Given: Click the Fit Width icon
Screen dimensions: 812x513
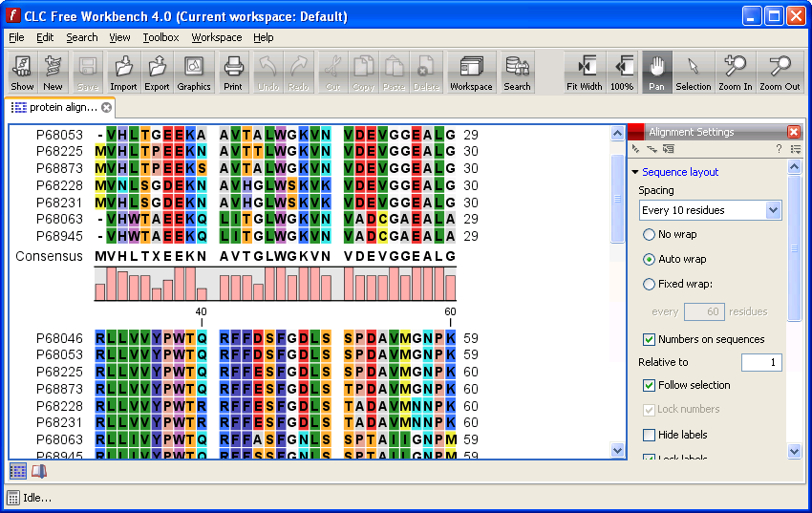Looking at the screenshot, I should click(584, 73).
